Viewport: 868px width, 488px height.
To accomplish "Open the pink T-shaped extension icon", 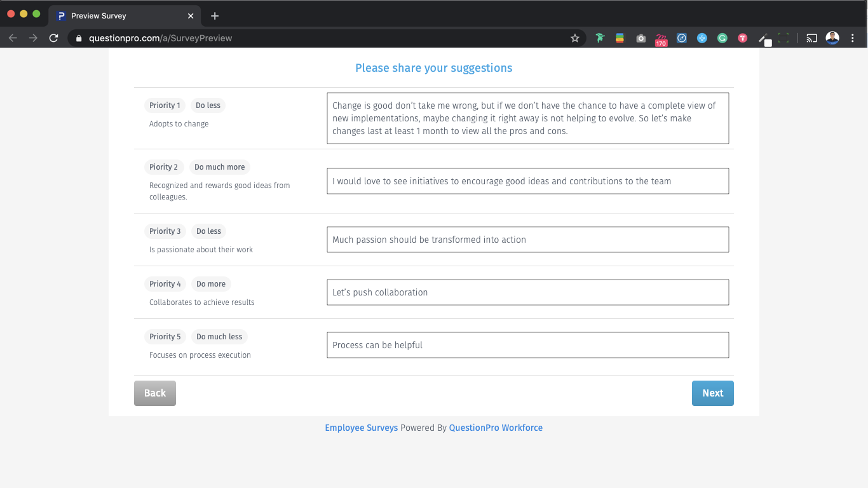I will tap(742, 38).
